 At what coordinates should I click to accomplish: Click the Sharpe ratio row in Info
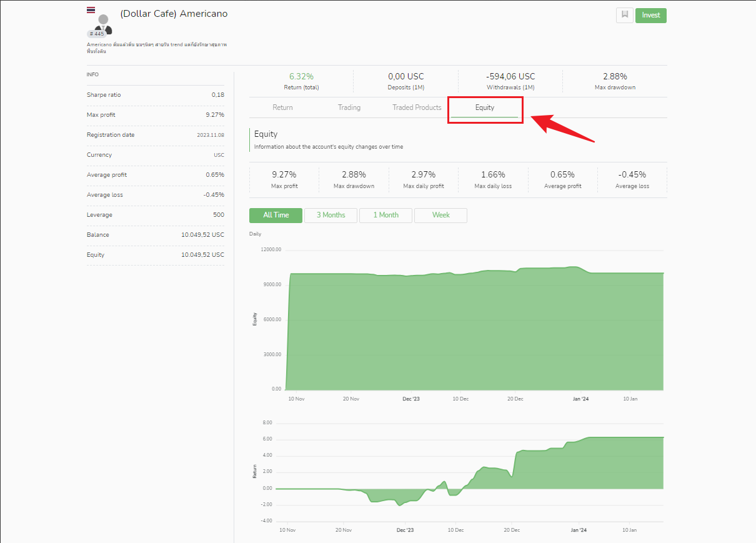[x=156, y=95]
